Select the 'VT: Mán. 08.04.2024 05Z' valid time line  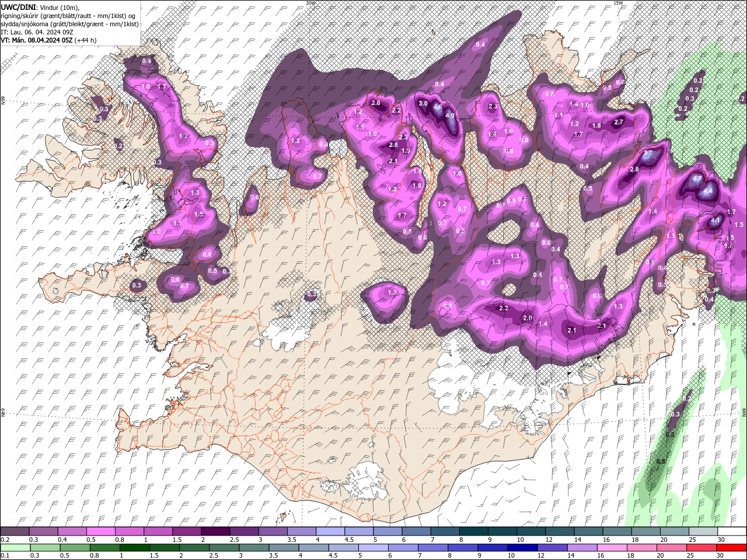tap(37, 40)
